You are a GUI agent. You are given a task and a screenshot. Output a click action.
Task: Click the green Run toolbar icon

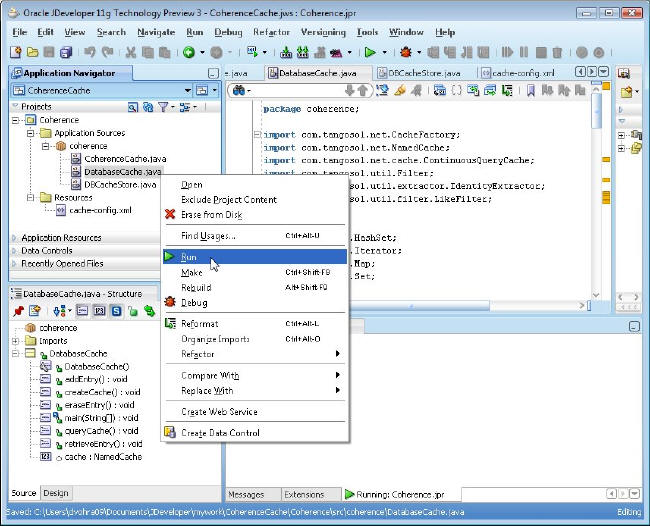[x=369, y=52]
